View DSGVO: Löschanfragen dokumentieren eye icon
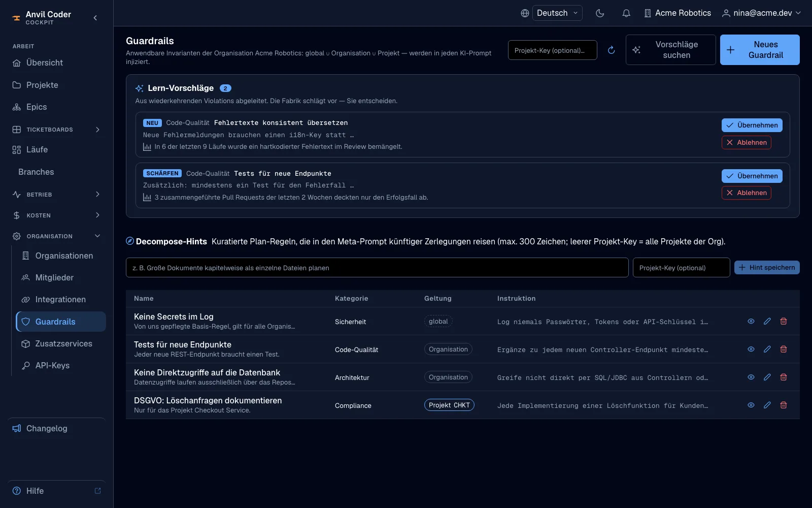The width and height of the screenshot is (812, 508). click(751, 405)
